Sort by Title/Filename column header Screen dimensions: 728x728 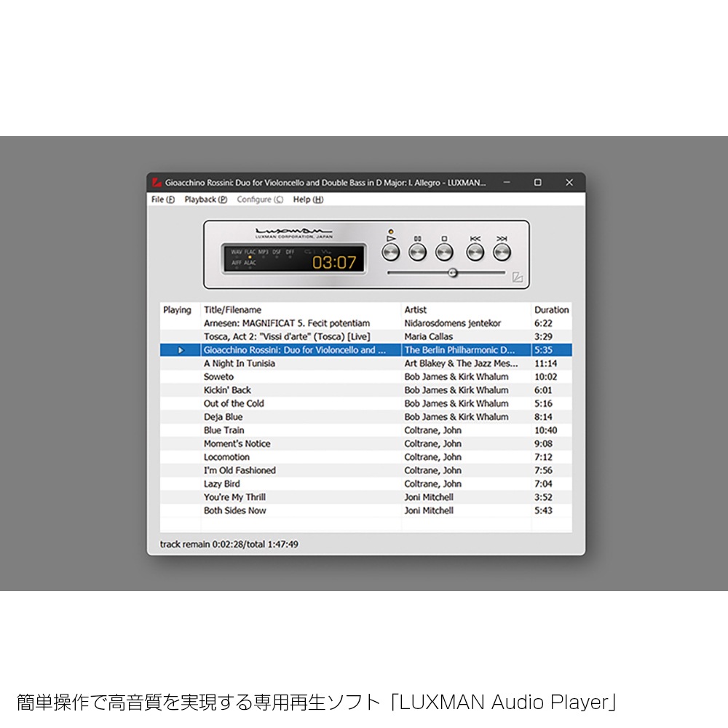tap(301, 309)
